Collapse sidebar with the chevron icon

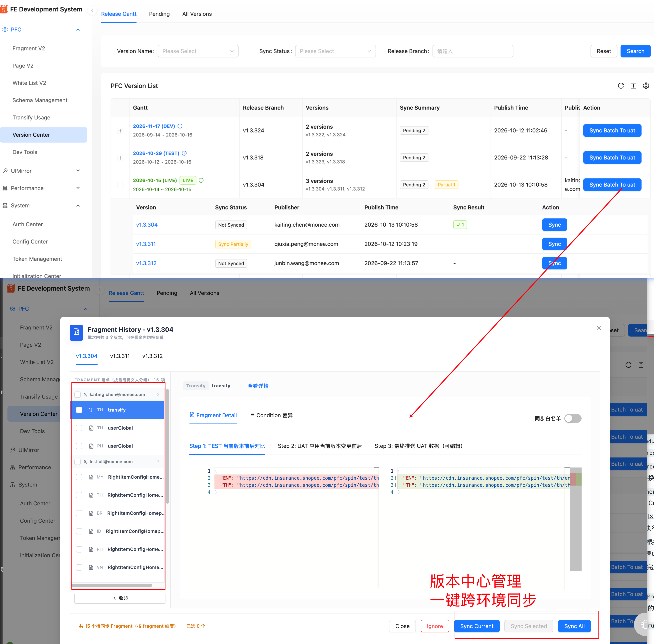tap(92, 10)
